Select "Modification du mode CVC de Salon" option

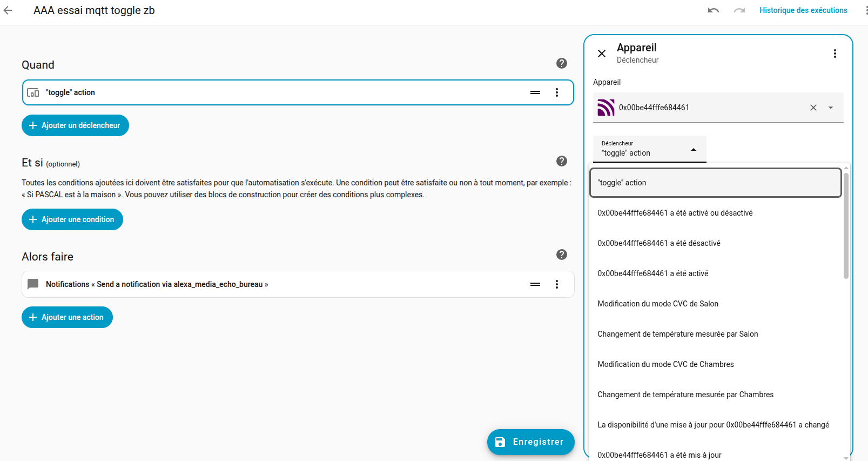point(657,304)
